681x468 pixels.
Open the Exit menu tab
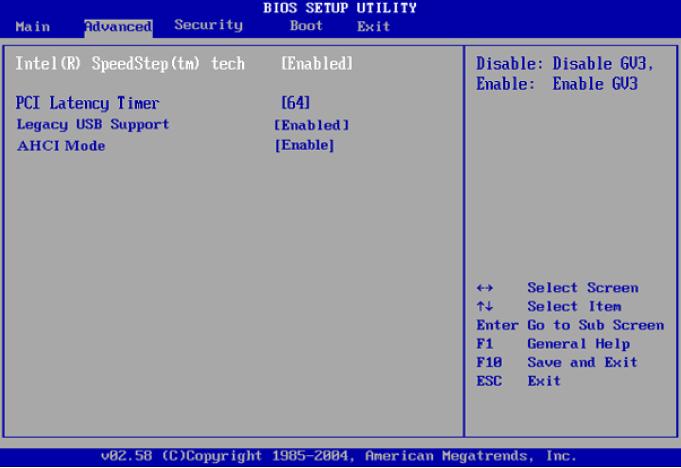[373, 26]
